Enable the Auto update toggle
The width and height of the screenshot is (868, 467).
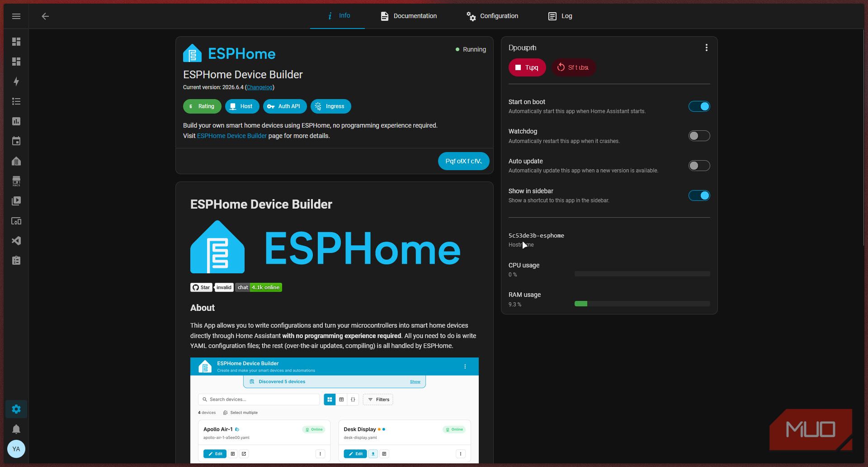coord(699,166)
